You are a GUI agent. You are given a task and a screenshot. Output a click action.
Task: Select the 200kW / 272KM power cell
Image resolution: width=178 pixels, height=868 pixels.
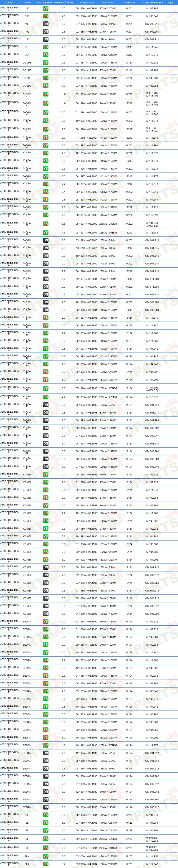(108, 388)
